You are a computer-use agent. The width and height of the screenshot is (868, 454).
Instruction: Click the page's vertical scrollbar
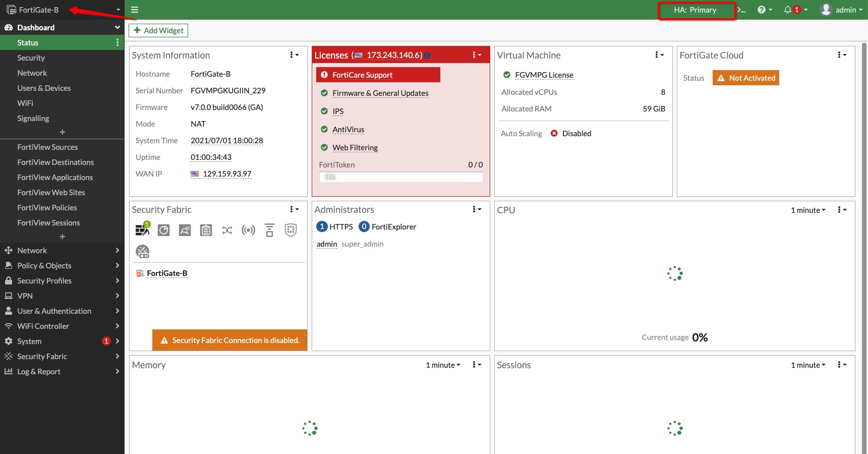coord(864,247)
